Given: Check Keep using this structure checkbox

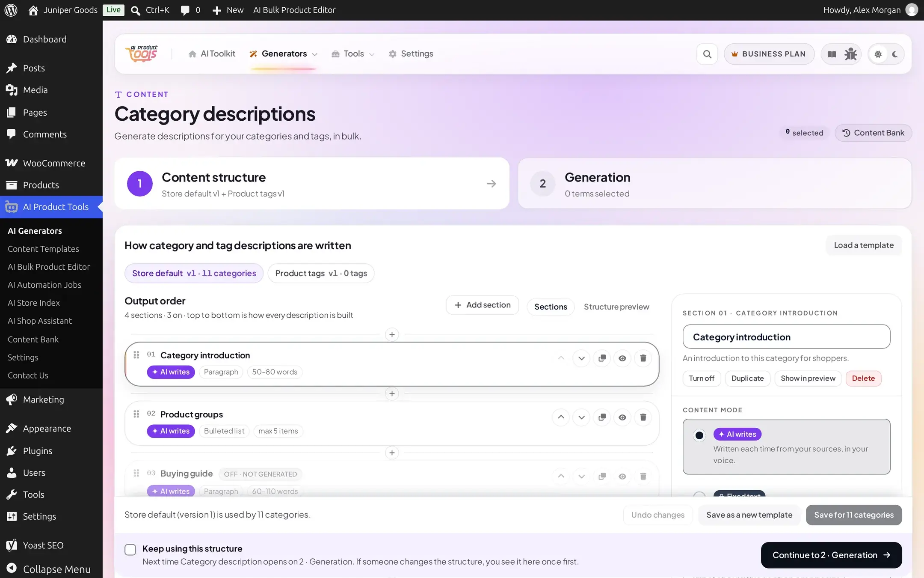Looking at the screenshot, I should [130, 550].
